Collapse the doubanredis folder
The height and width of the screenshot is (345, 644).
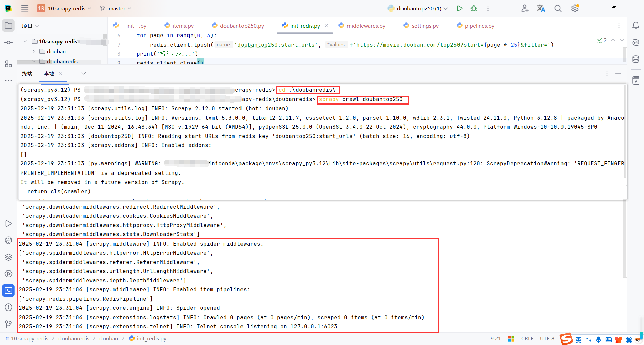click(x=33, y=61)
